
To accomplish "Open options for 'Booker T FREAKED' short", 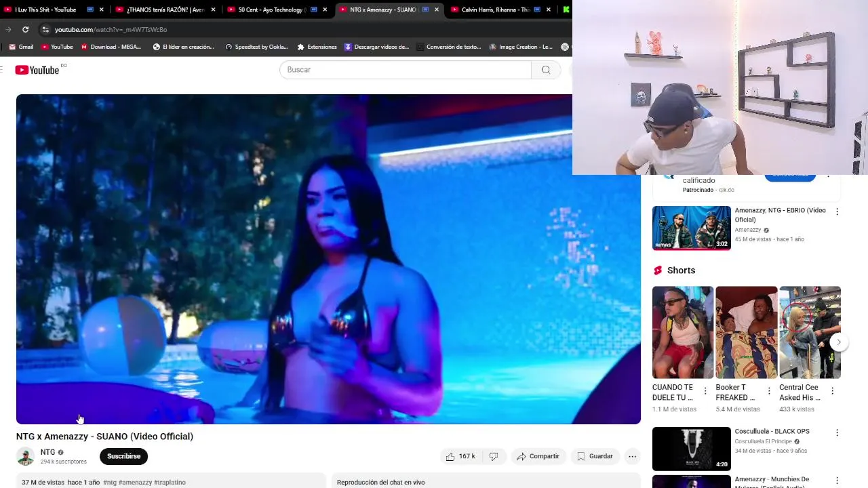I will pos(769,391).
